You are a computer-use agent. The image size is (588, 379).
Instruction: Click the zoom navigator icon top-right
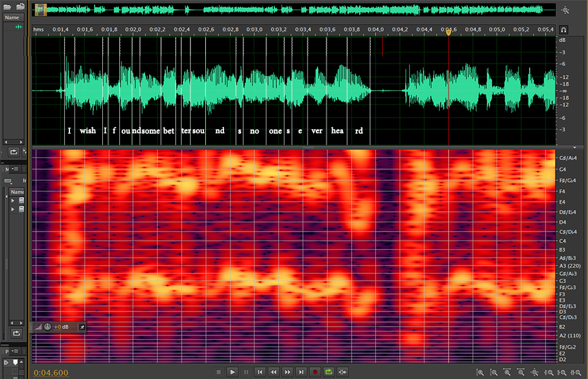[565, 10]
